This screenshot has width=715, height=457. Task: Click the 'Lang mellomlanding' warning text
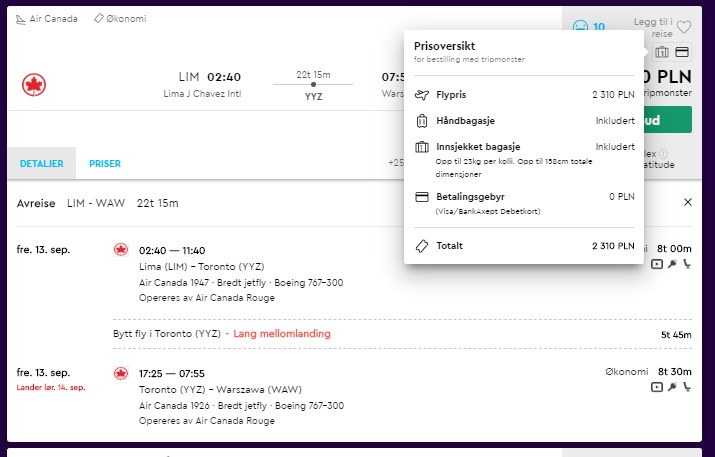pyautogui.click(x=282, y=334)
